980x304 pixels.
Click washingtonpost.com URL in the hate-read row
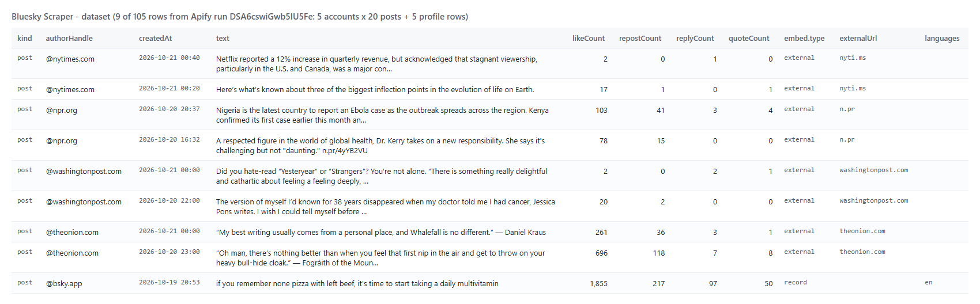tap(874, 170)
